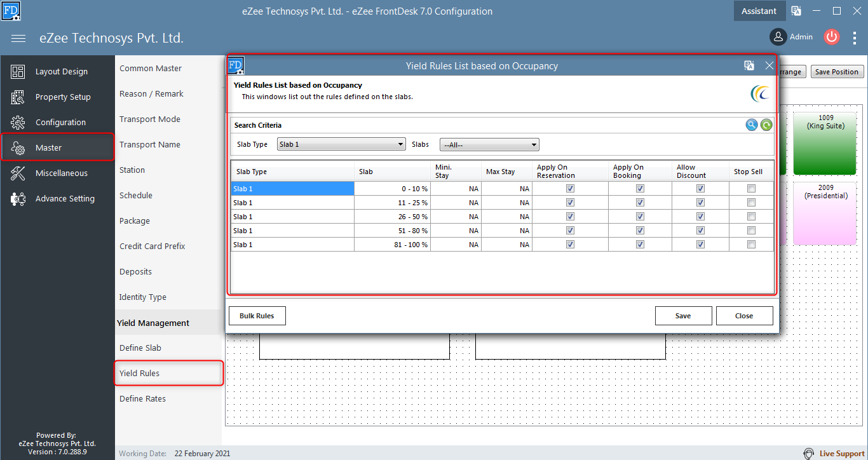The width and height of the screenshot is (868, 460).
Task: Open the Property Setup section
Action: (63, 97)
